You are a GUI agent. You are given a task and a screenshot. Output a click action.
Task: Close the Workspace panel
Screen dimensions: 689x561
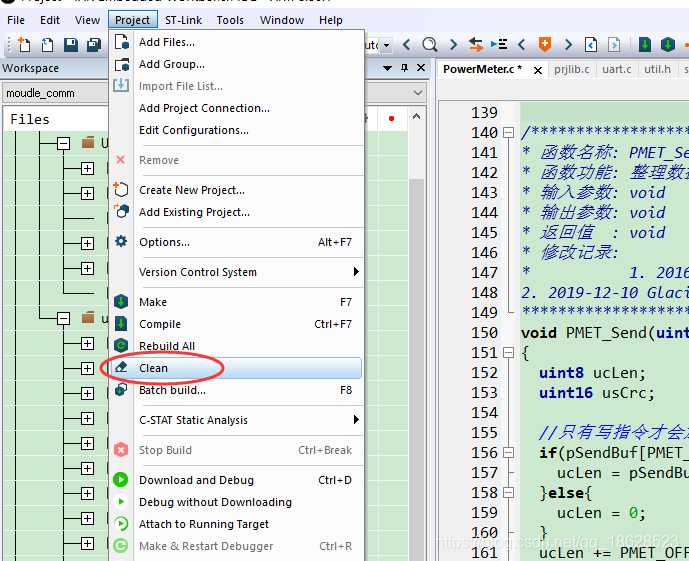(x=421, y=68)
